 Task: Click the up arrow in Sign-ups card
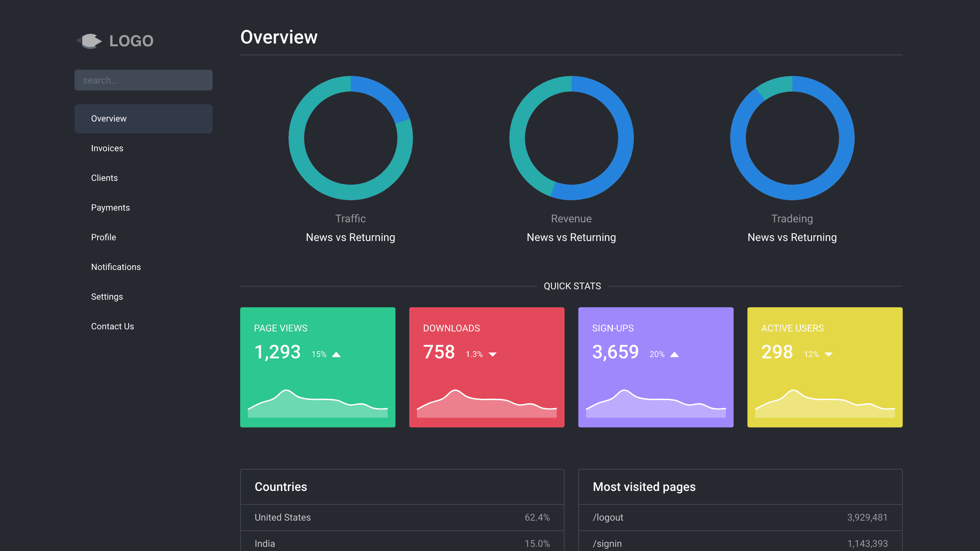tap(674, 355)
